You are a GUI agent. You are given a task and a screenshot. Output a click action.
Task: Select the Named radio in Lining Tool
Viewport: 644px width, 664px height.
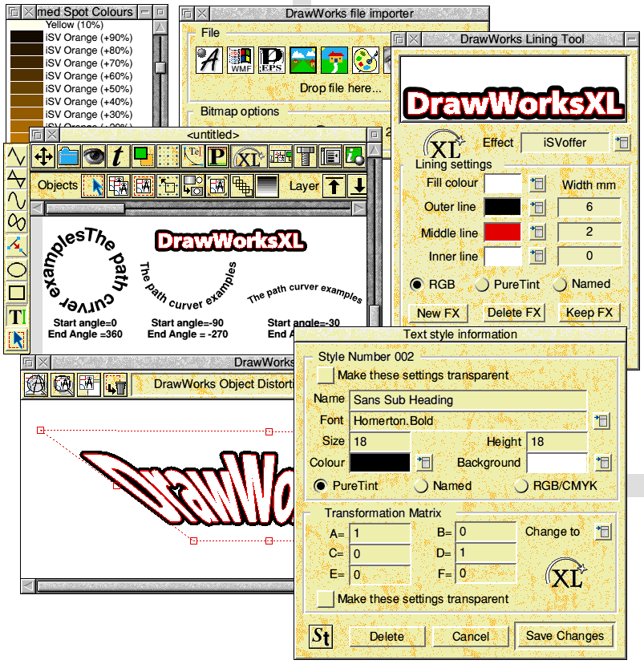click(559, 284)
